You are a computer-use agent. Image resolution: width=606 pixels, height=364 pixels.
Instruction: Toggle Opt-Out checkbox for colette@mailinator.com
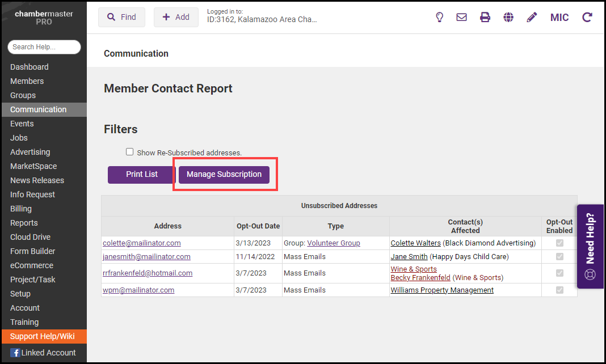[560, 243]
